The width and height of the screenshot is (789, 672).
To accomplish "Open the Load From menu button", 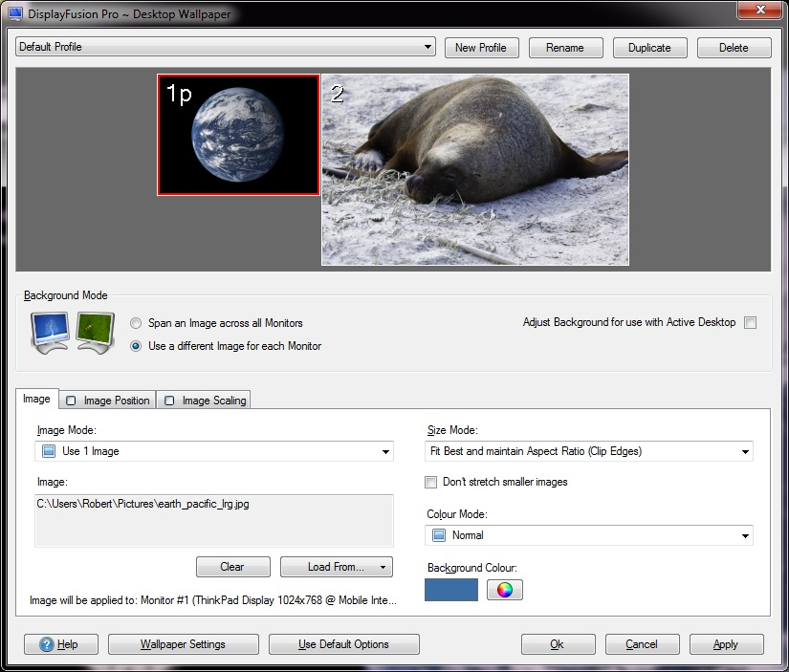I will point(336,567).
